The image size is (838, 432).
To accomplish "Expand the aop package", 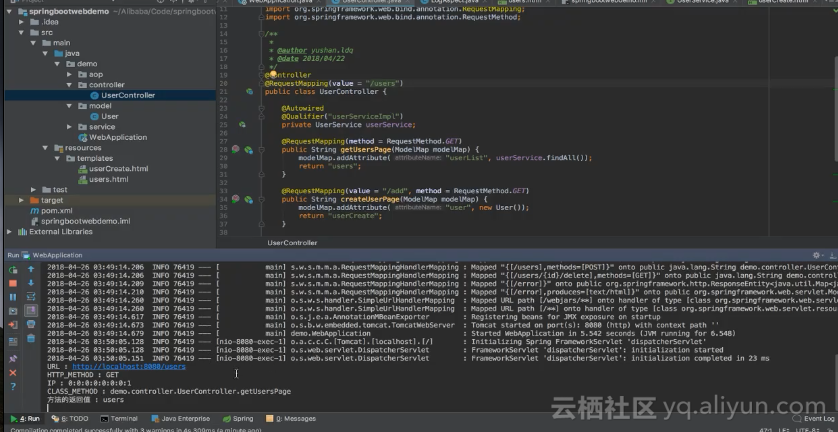I will point(69,74).
